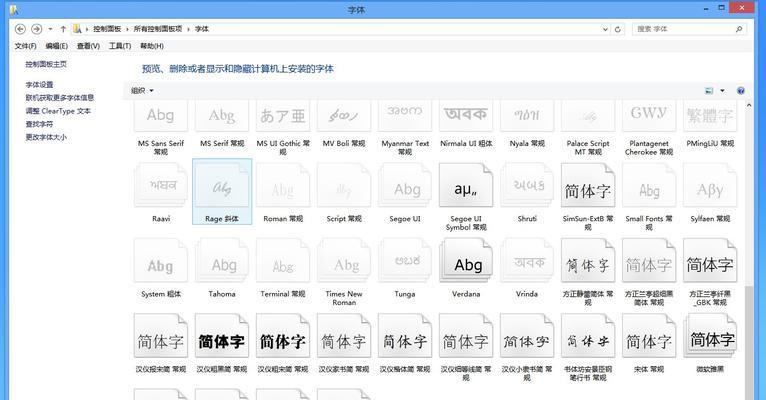766x400 pixels.
Task: Click the Up one level arrow
Action: [63, 29]
